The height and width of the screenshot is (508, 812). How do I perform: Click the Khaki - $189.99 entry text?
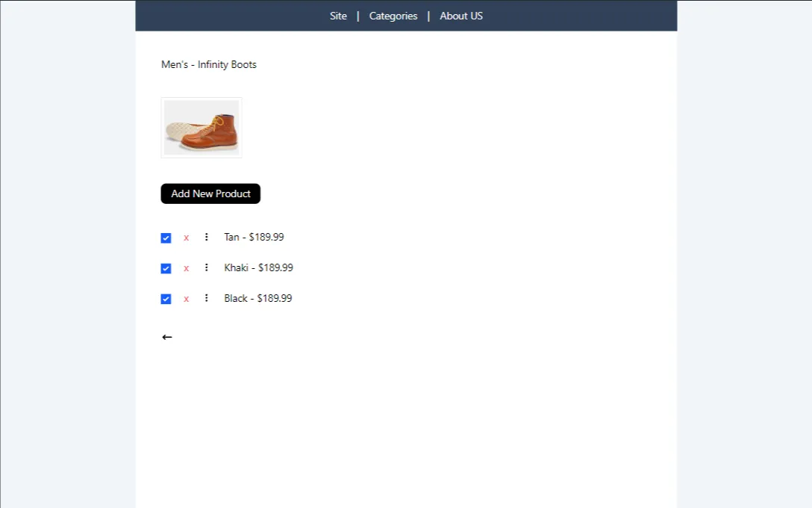(x=258, y=267)
